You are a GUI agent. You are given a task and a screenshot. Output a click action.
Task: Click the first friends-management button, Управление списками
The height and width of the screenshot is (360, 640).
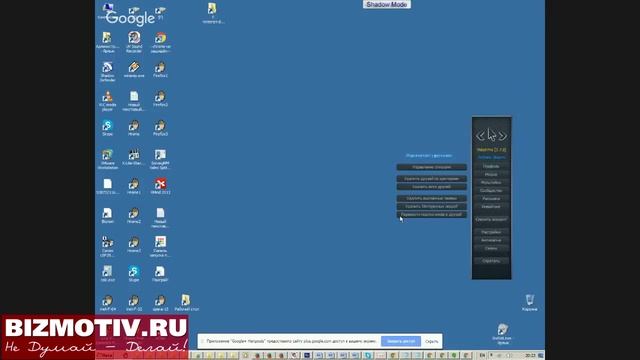point(431,167)
